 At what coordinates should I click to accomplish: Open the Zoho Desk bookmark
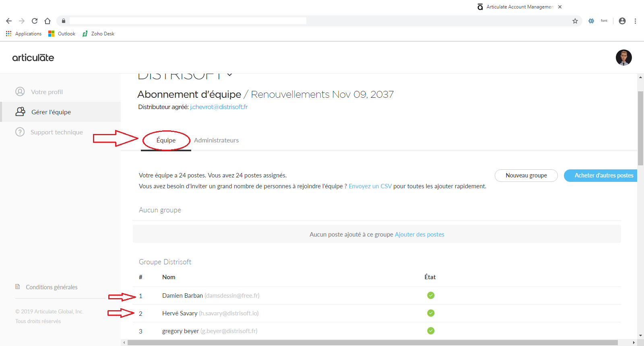pos(98,34)
